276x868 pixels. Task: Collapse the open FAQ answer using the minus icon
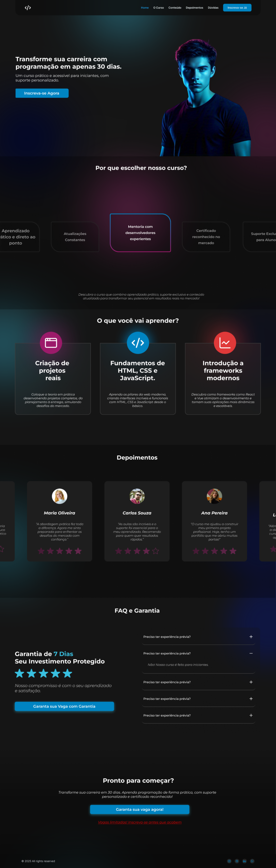point(251,653)
